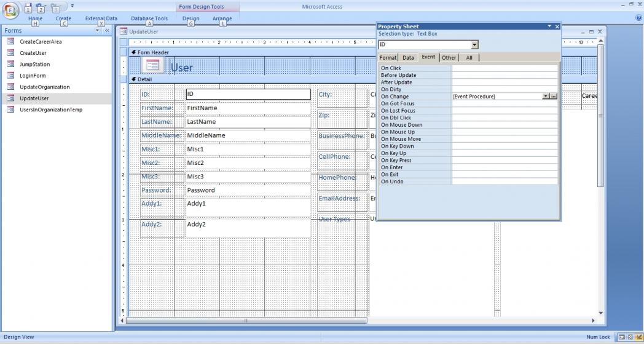Select UpdateUser form in navigation pane

34,98
